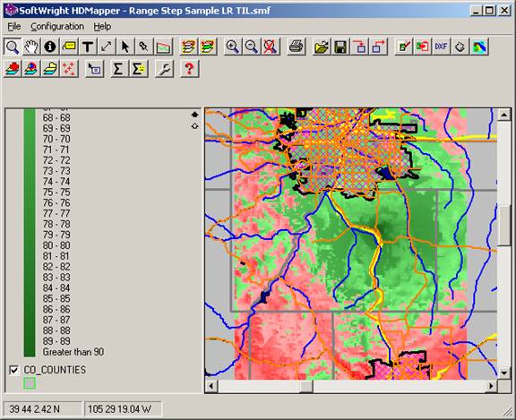The height and width of the screenshot is (420, 516).
Task: Click the scattered red points icon
Action: (69, 69)
